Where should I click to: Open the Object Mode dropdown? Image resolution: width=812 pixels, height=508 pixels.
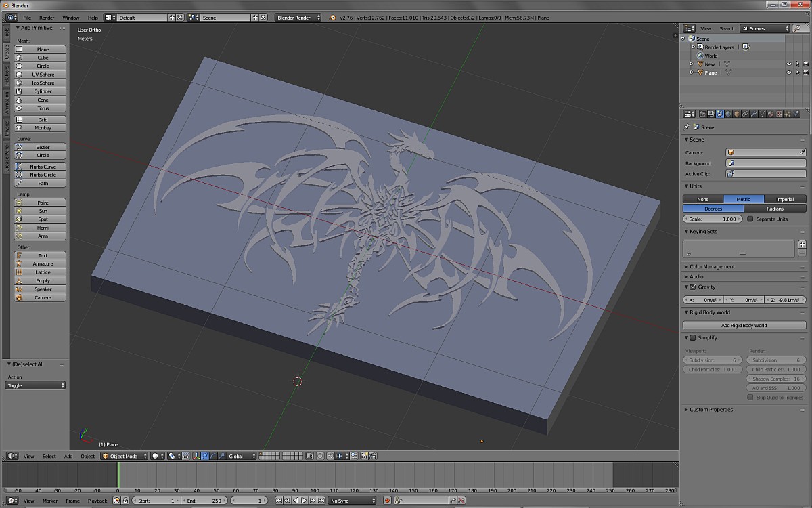(x=125, y=456)
